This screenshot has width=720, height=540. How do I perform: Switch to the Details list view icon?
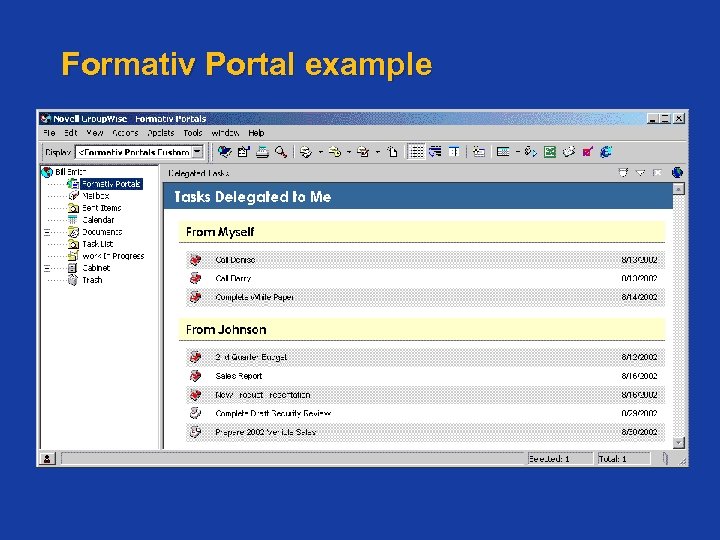(416, 152)
